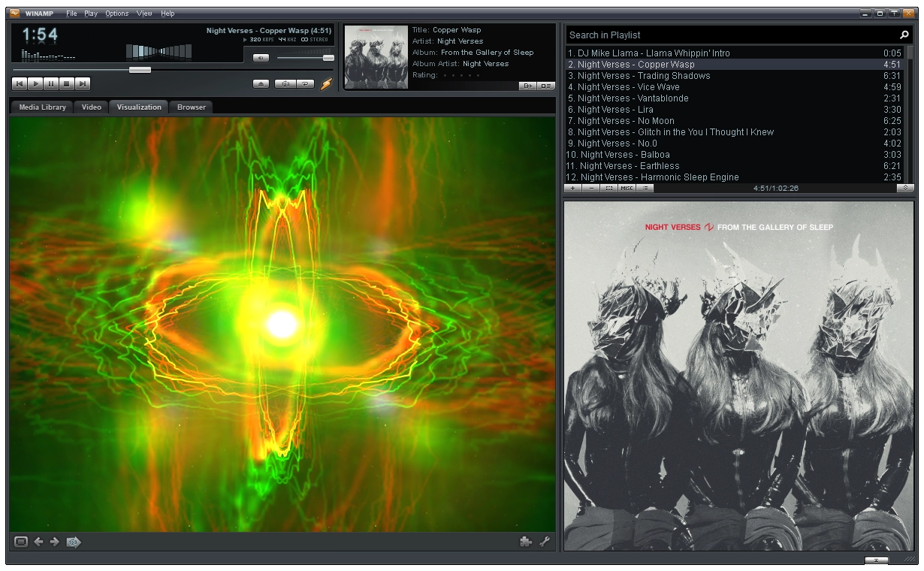Select track Glitch in the You I Thought I Knew

(735, 132)
